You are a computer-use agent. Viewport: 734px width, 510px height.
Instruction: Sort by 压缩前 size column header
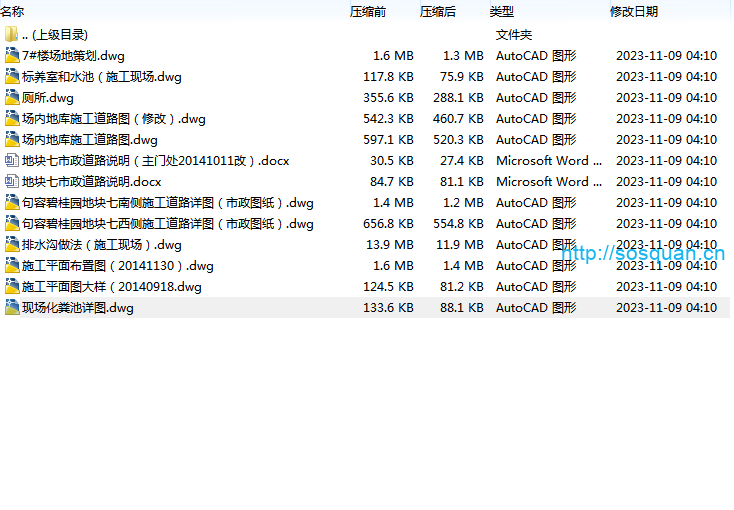(367, 11)
